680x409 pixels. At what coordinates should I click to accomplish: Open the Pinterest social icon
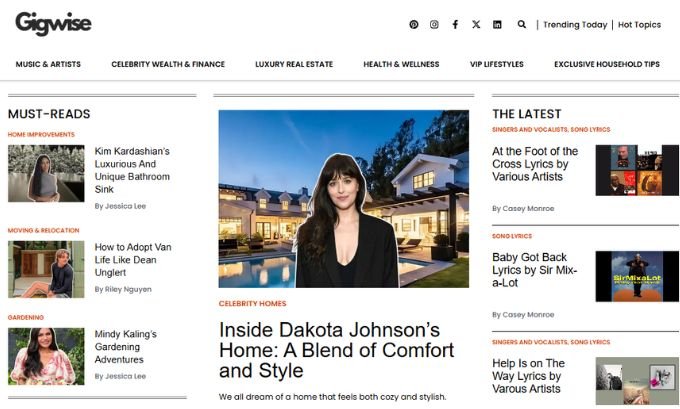tap(414, 24)
